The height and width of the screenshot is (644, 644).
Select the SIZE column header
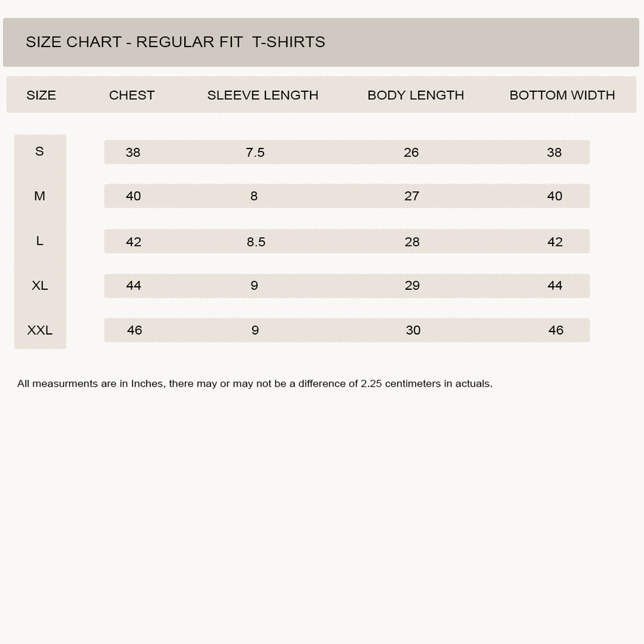(41, 96)
